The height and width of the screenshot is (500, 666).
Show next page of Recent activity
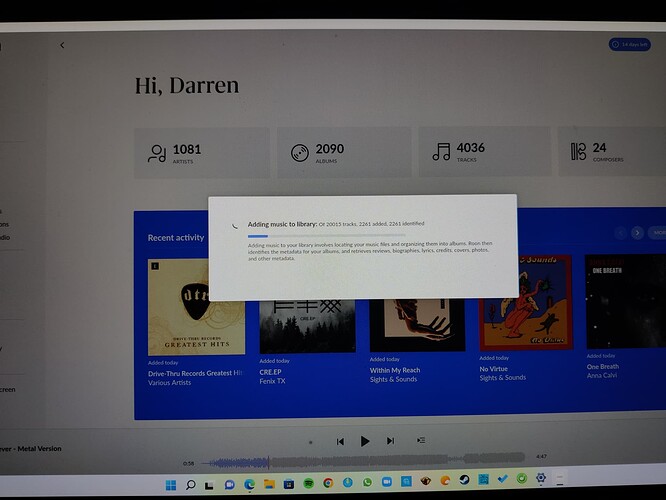coord(637,233)
